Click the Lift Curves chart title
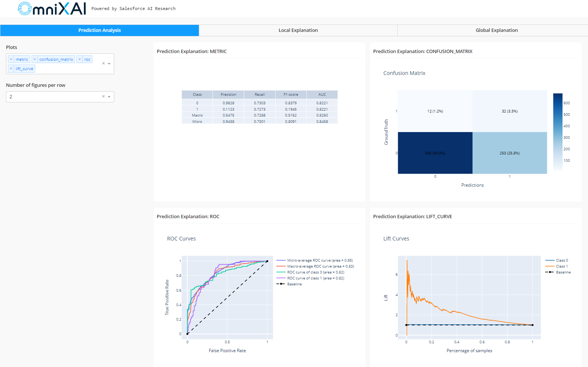This screenshot has width=588, height=367. click(396, 239)
